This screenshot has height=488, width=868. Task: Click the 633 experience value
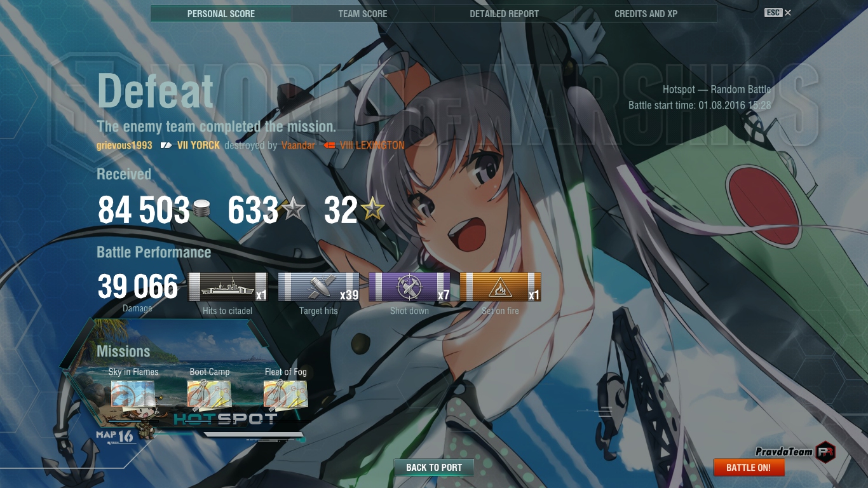click(254, 210)
